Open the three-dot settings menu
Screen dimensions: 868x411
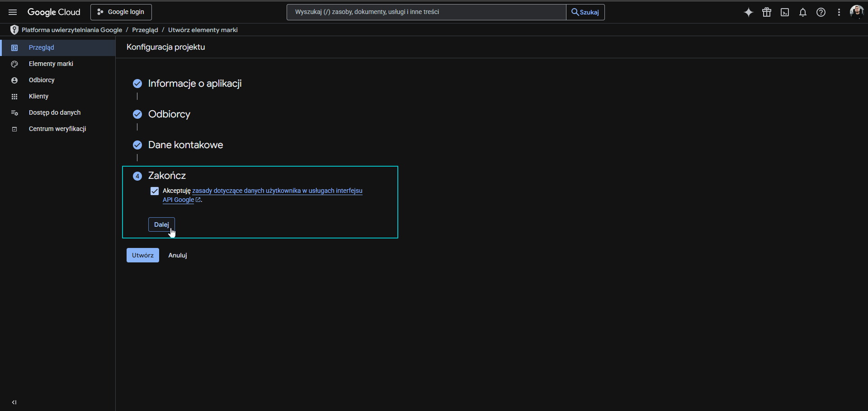(x=839, y=12)
